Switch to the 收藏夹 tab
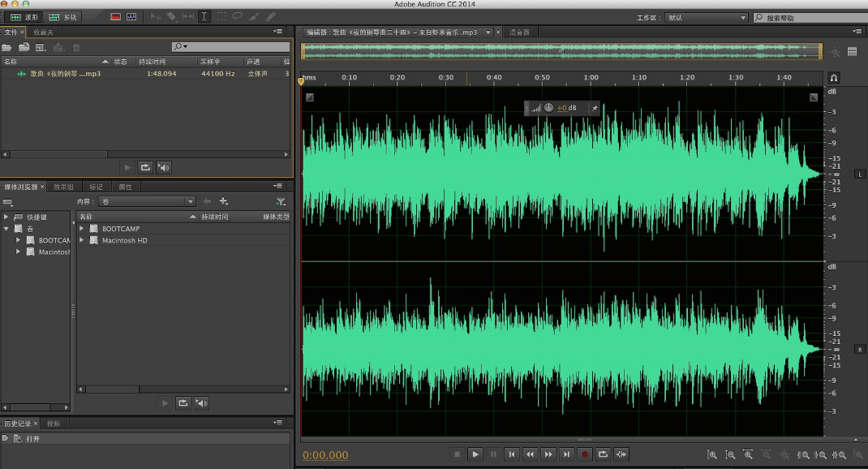 (44, 32)
